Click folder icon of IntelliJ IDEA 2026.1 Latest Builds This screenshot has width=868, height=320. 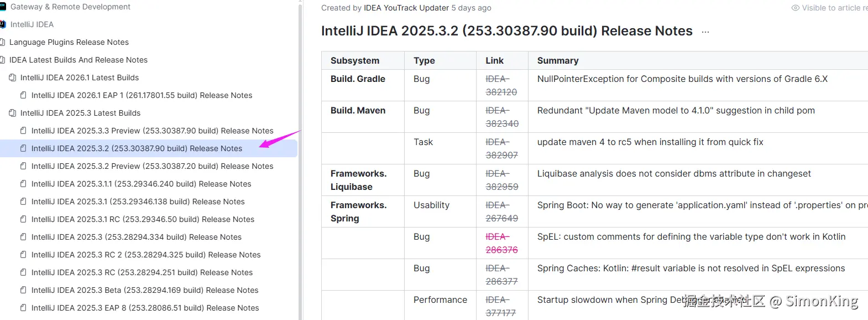click(12, 78)
